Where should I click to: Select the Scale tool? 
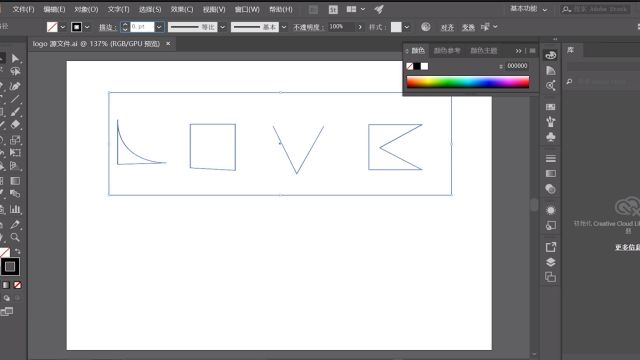(15, 140)
